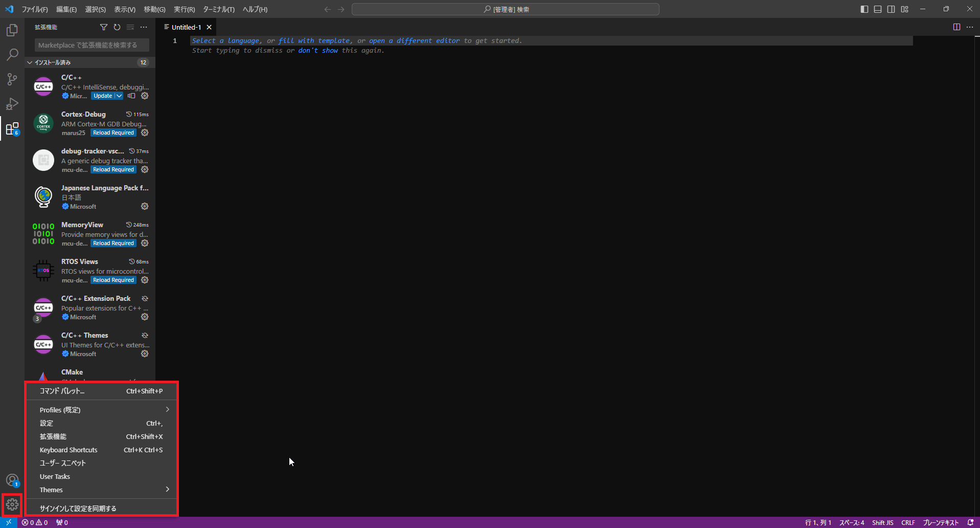Filter extensions with the funnel icon
Viewport: 980px width, 528px height.
click(x=104, y=27)
